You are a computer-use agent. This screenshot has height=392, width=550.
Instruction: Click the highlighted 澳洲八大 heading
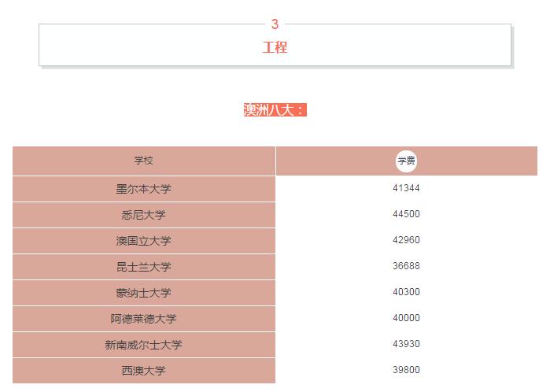tap(275, 110)
